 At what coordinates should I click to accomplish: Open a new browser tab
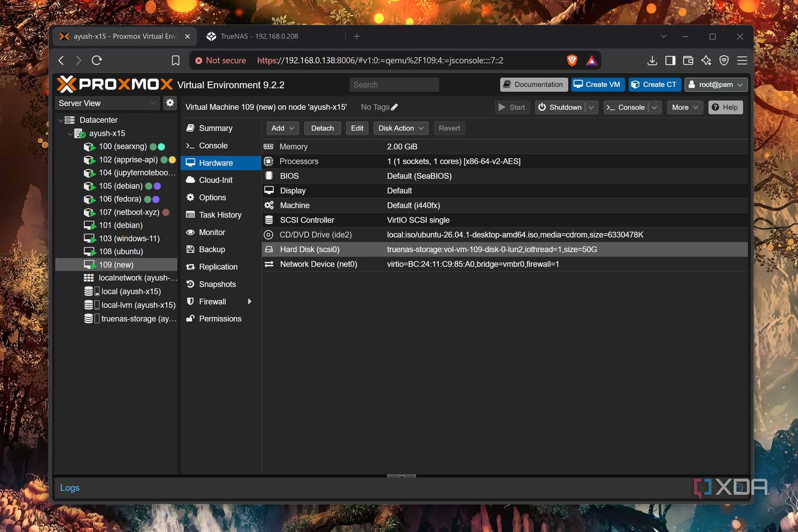tap(357, 36)
